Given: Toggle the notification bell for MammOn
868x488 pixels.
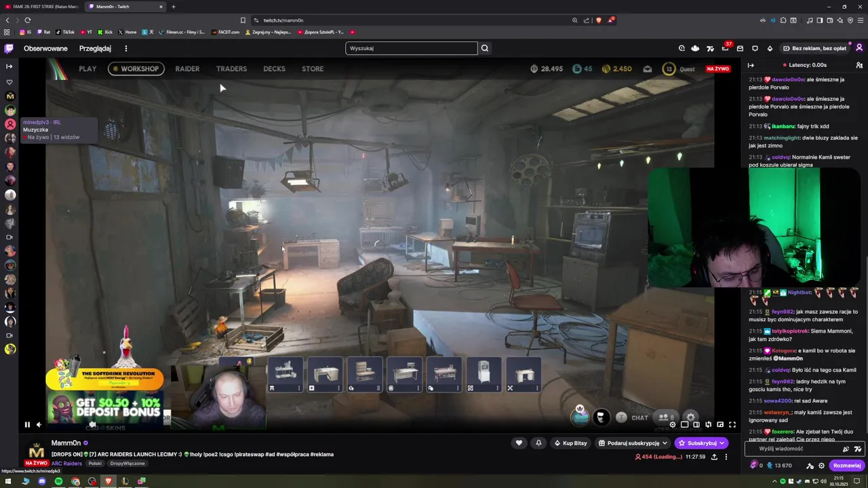Looking at the screenshot, I should coord(538,443).
